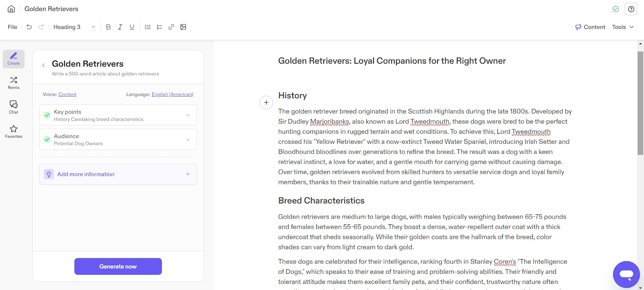The width and height of the screenshot is (644, 290).
Task: Expand the Key points section
Action: coord(188,115)
